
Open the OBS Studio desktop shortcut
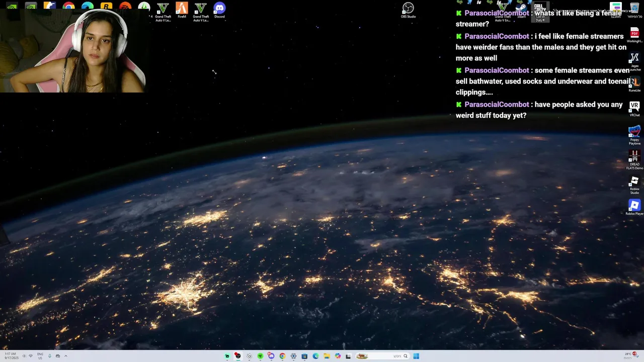click(x=408, y=10)
